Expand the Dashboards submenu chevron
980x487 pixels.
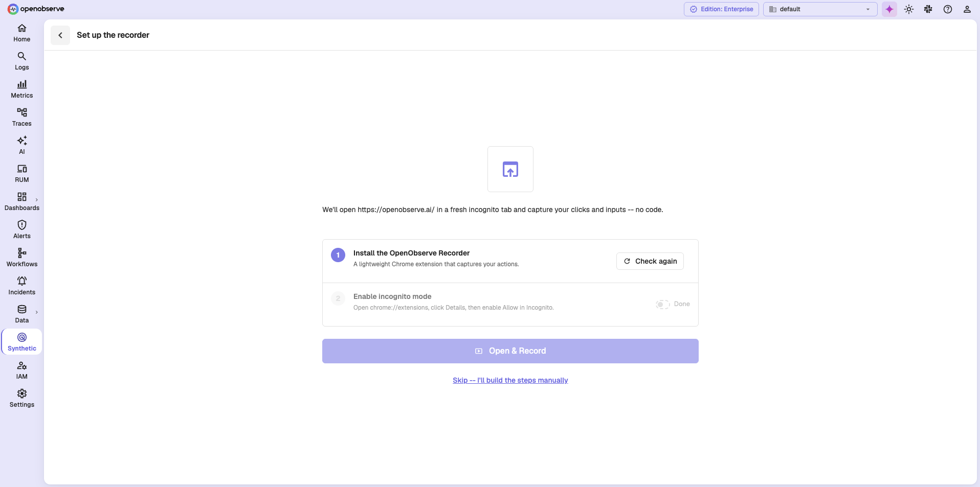point(37,200)
